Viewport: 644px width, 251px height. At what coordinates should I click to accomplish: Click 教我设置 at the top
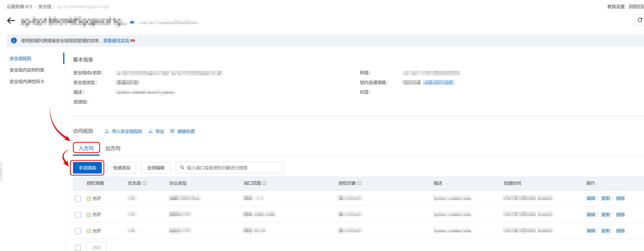coord(616,7)
